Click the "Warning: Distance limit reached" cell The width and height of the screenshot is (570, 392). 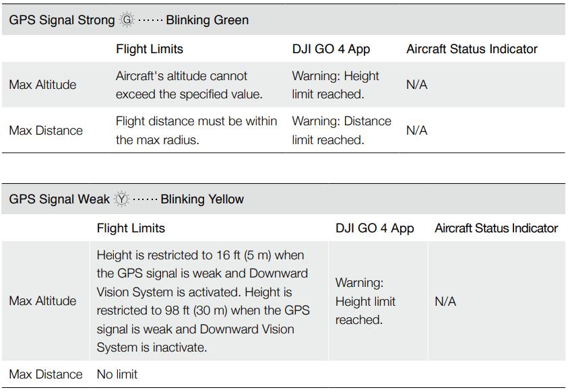click(341, 131)
